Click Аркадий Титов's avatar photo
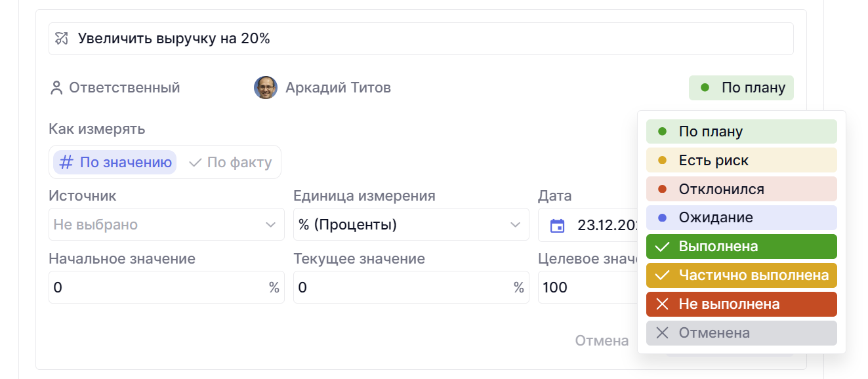 [x=266, y=88]
